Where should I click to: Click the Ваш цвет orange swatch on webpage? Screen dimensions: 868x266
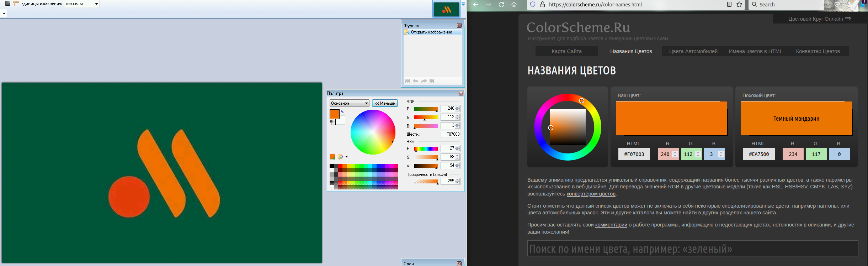pyautogui.click(x=671, y=119)
